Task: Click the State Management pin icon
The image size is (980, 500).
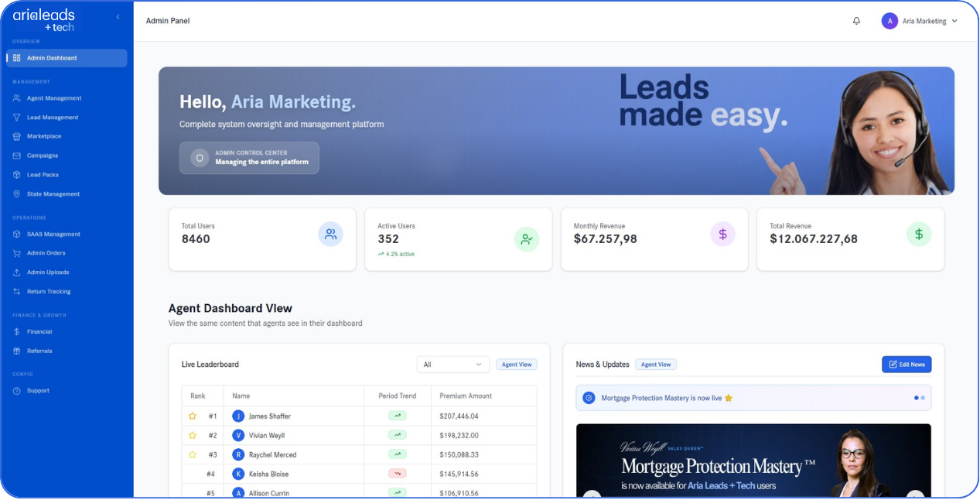Action: point(17,194)
